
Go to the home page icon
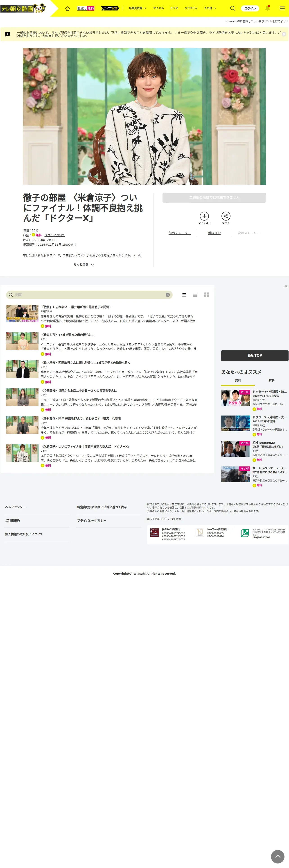click(67, 8)
